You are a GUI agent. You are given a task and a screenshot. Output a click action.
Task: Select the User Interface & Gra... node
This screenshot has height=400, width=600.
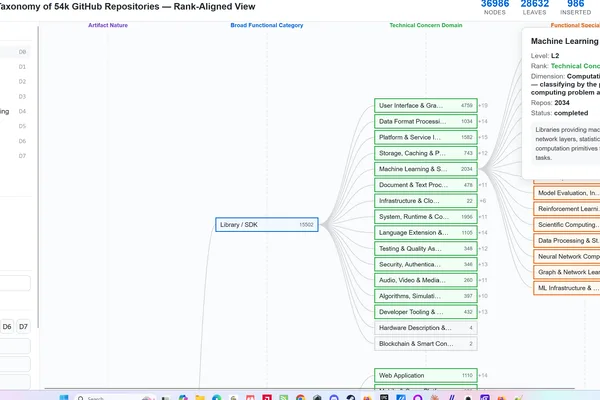pos(426,106)
